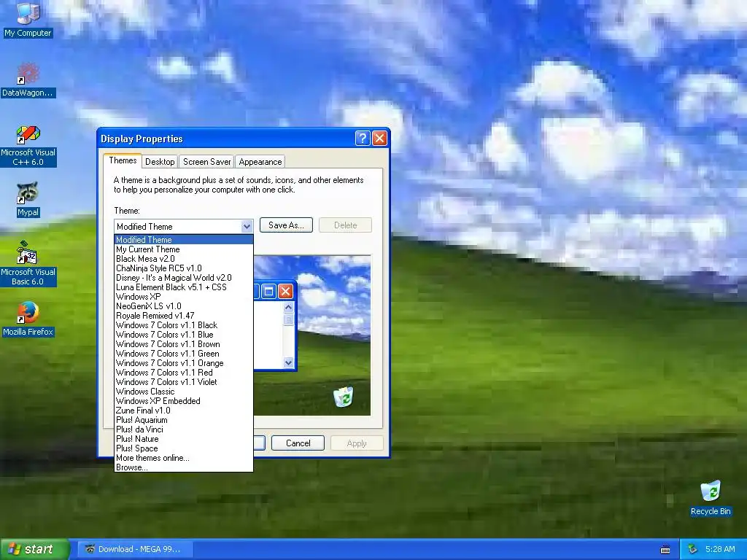
Task: Select Royale Remixed v1.47 theme
Action: [183, 316]
